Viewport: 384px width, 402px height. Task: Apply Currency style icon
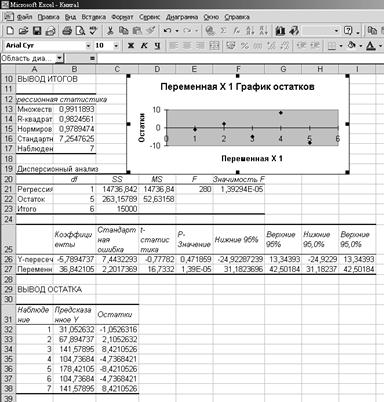click(231, 45)
